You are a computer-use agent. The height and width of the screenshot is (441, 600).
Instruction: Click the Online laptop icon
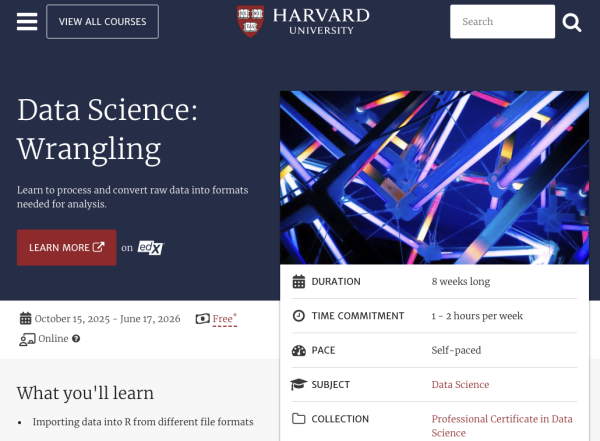(27, 339)
